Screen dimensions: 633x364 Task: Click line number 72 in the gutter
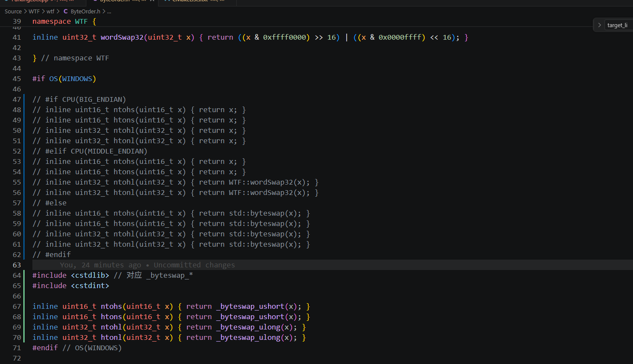17,358
